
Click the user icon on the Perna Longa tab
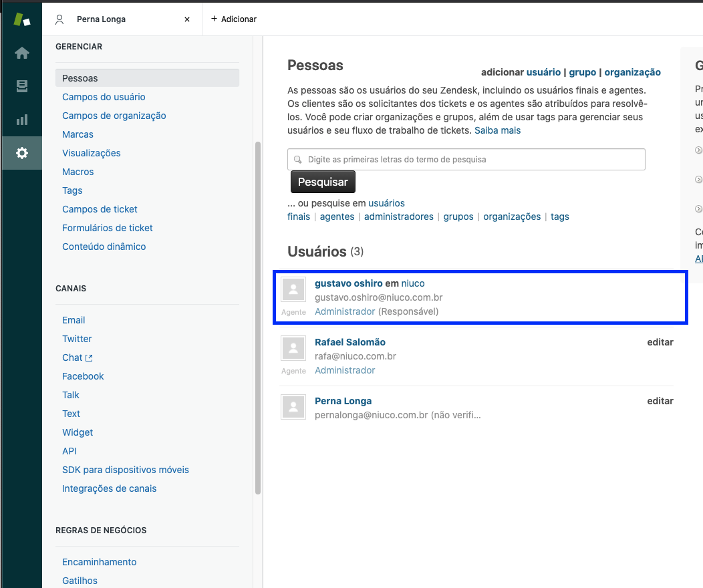(x=59, y=19)
